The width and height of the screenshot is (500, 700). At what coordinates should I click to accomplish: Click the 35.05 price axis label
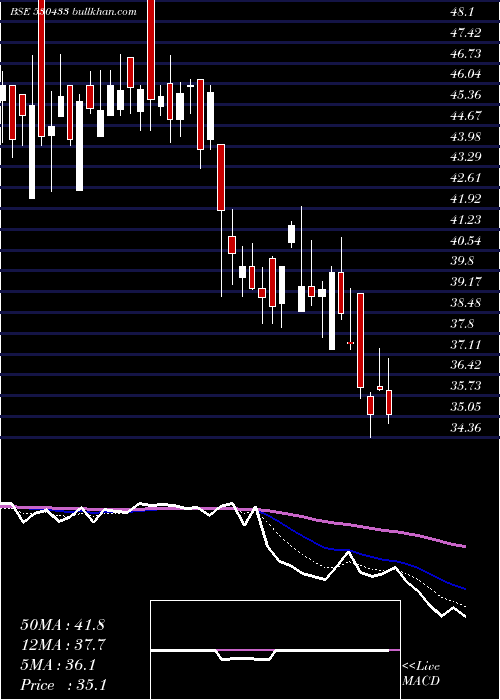click(466, 407)
